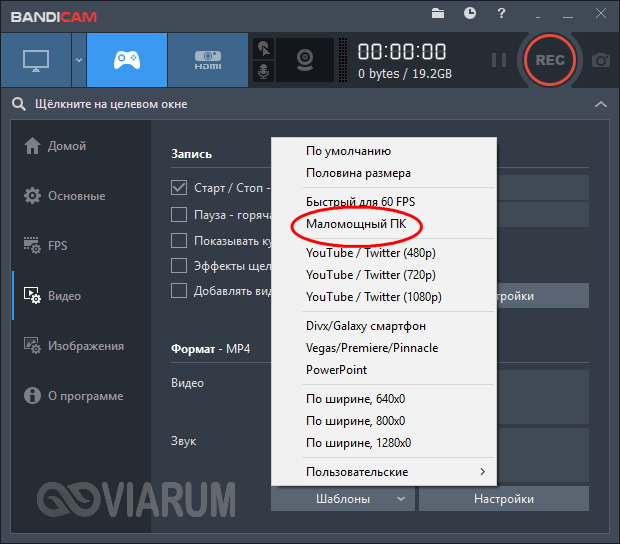620x544 pixels.
Task: Click Щёлкните на целевом окне text
Action: (111, 104)
